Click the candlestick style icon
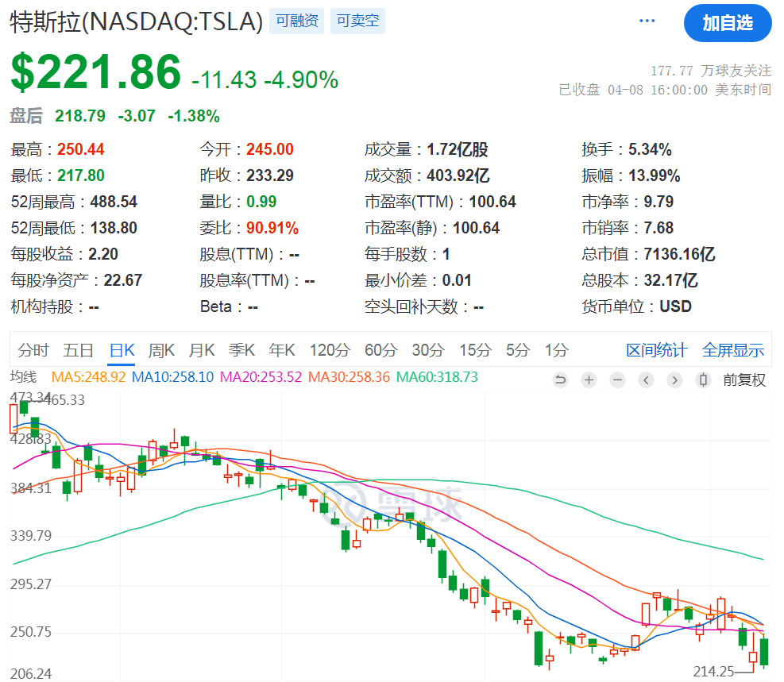Image resolution: width=784 pixels, height=682 pixels. pos(703,380)
